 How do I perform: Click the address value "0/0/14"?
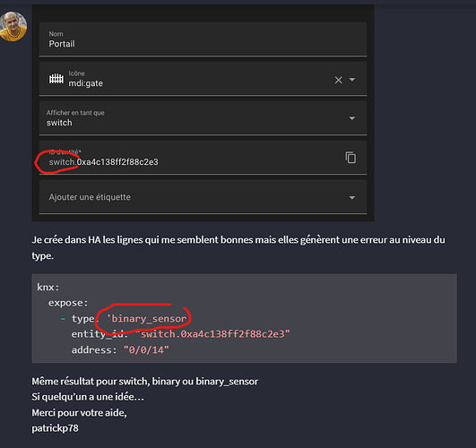146,350
